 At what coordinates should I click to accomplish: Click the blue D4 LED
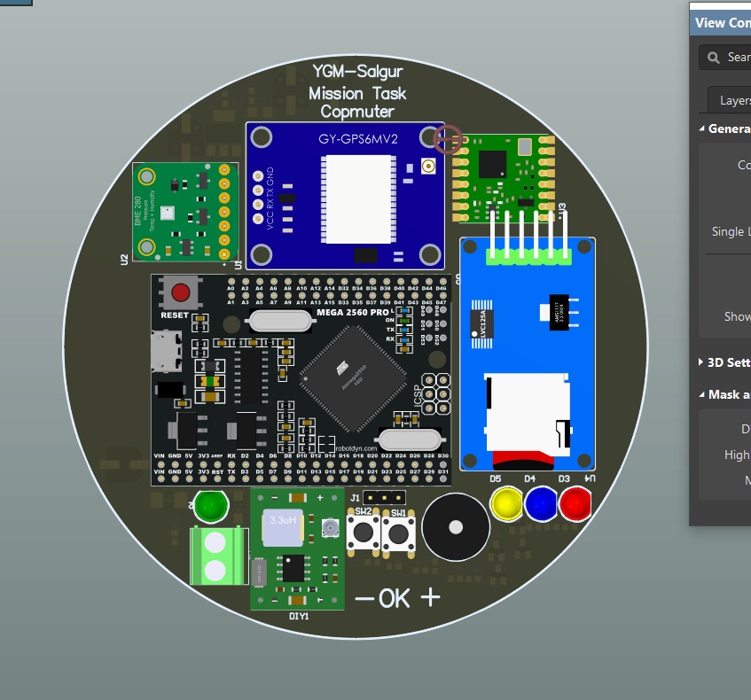(540, 504)
